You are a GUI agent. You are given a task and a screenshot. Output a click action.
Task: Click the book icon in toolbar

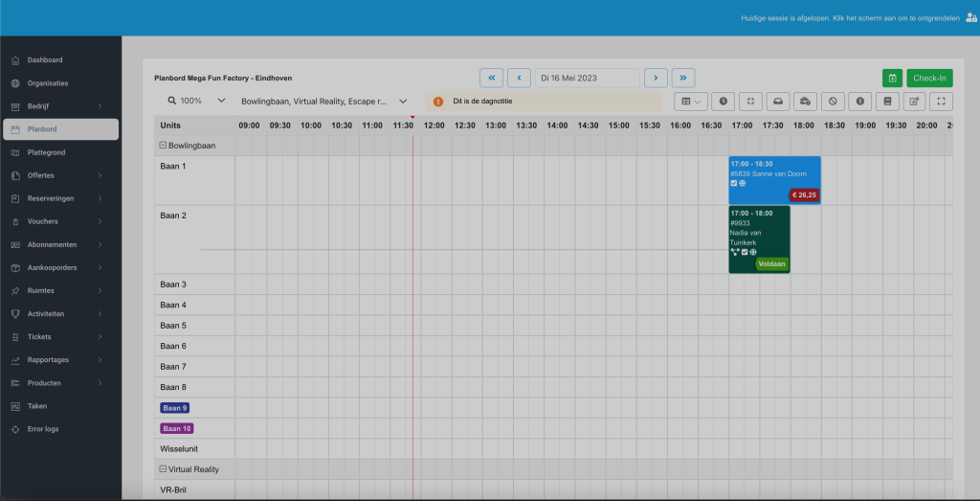pyautogui.click(x=887, y=101)
